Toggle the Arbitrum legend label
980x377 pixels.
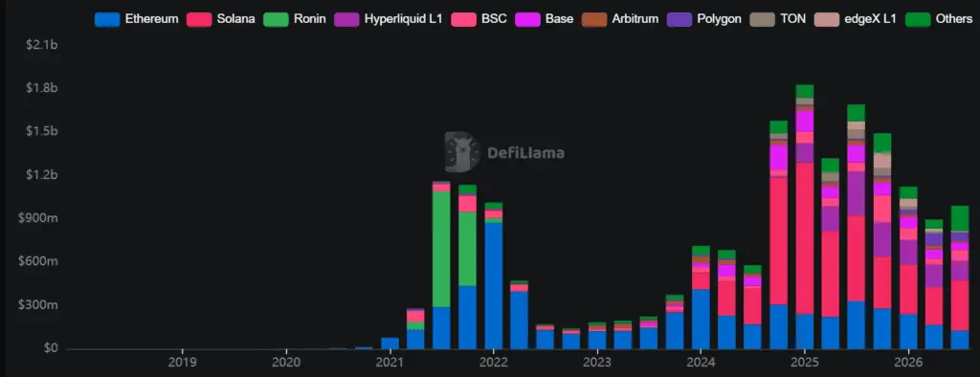[635, 19]
